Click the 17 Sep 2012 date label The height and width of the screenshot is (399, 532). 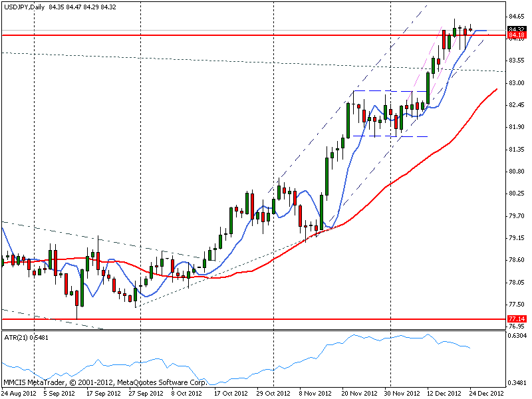(x=104, y=393)
